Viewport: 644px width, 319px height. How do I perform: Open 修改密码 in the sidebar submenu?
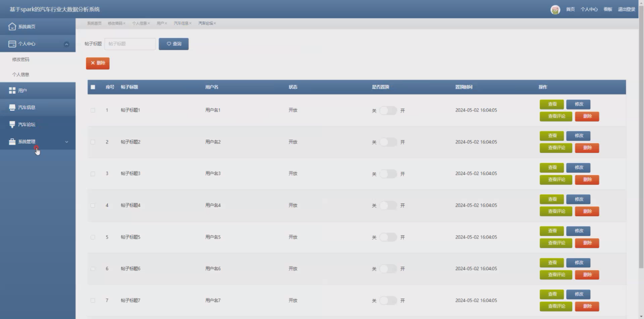pos(20,60)
